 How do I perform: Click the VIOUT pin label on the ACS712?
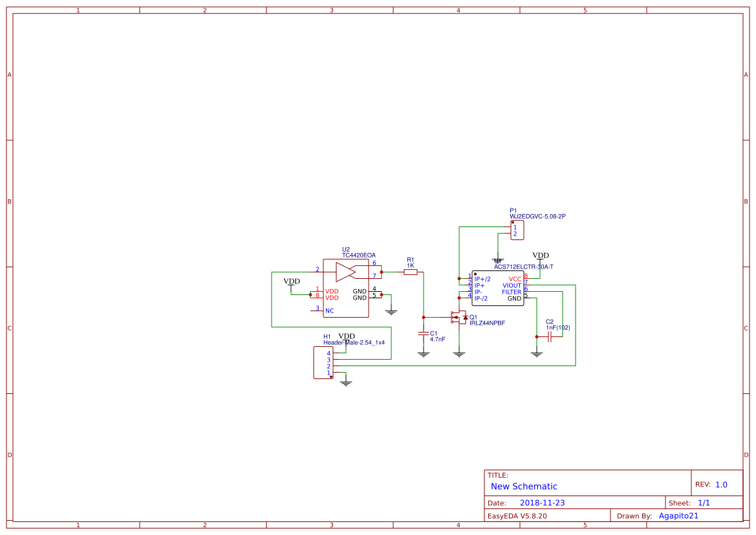512,286
